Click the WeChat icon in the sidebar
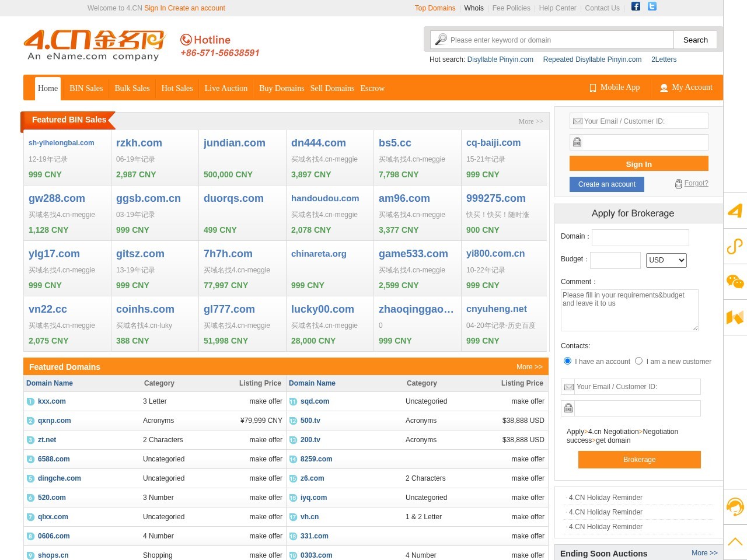The height and width of the screenshot is (560, 747). (735, 282)
